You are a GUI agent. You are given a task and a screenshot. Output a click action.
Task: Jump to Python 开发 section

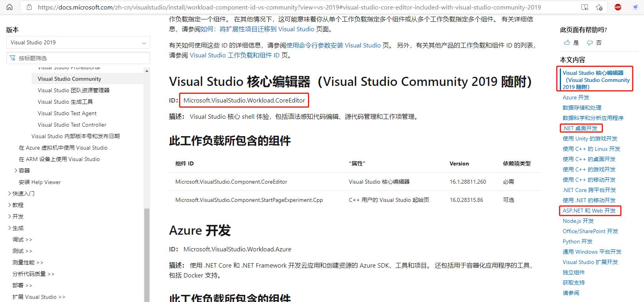point(578,241)
